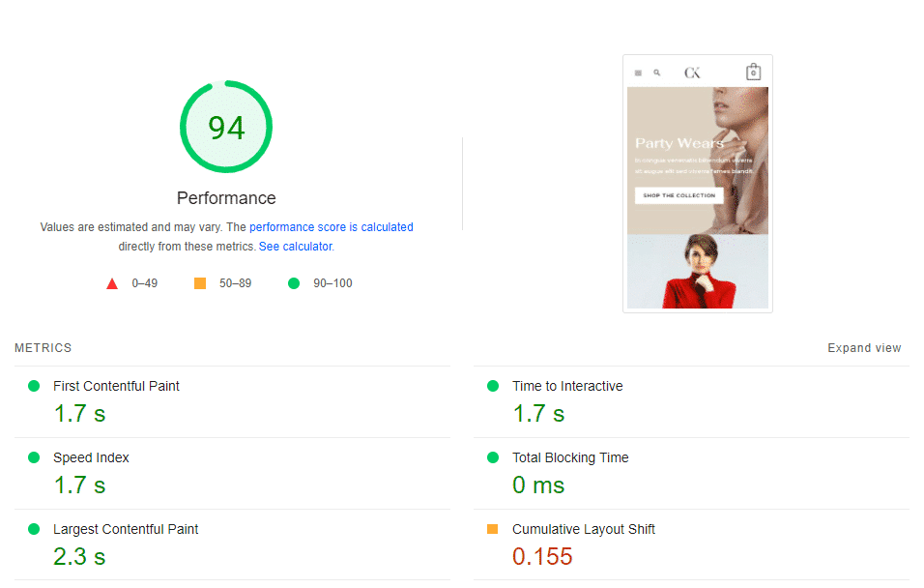Toggle the green indicator next to Speed Index
This screenshot has height=588, width=924.
(33, 457)
